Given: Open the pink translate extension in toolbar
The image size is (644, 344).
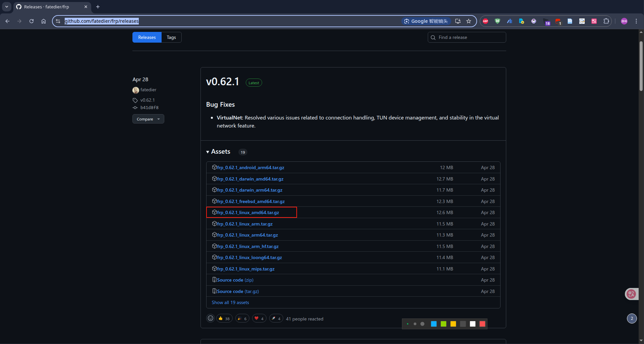Looking at the screenshot, I should pos(594,21).
